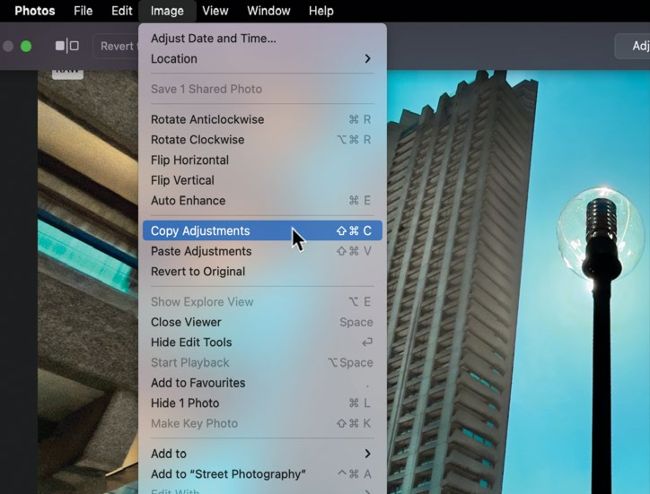Expand the Location submenu
This screenshot has width=650, height=494.
click(x=260, y=59)
